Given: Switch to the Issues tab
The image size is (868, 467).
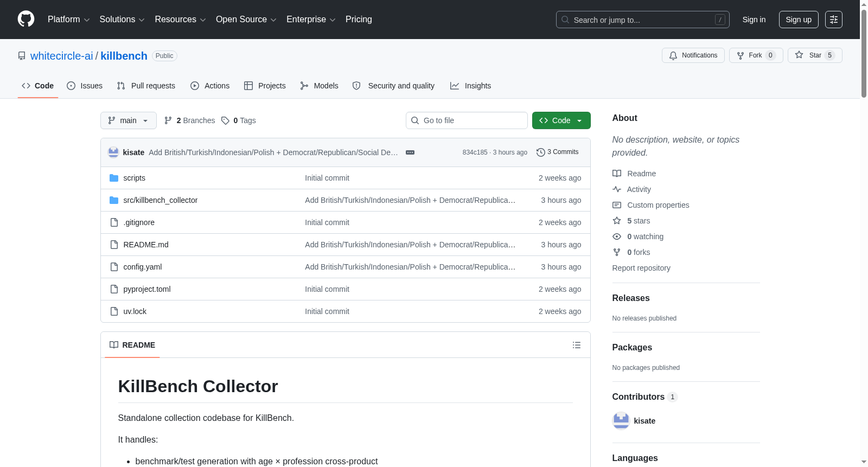Looking at the screenshot, I should point(85,86).
